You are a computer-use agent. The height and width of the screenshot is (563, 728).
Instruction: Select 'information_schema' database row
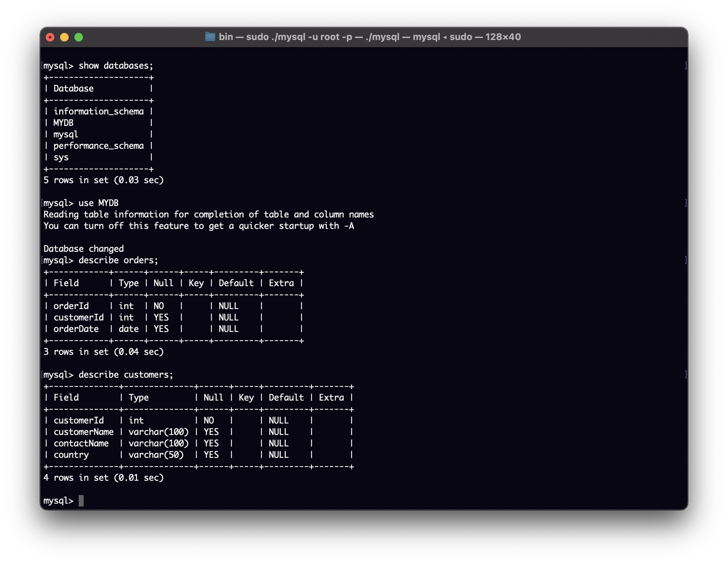(99, 112)
